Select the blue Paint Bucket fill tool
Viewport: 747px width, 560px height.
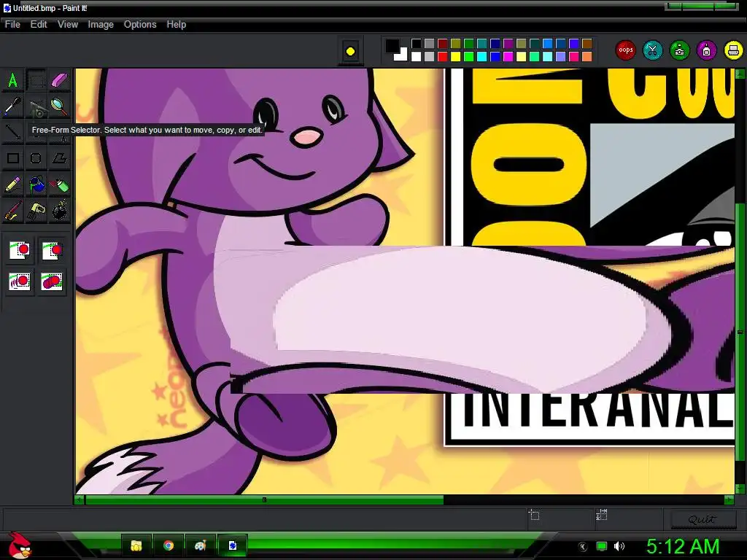36,184
